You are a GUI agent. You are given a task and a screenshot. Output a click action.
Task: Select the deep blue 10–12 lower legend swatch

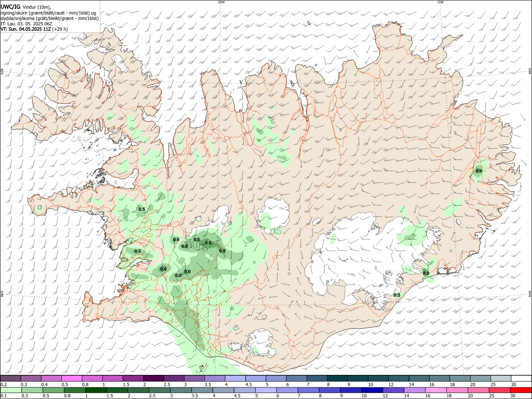pos(372,390)
